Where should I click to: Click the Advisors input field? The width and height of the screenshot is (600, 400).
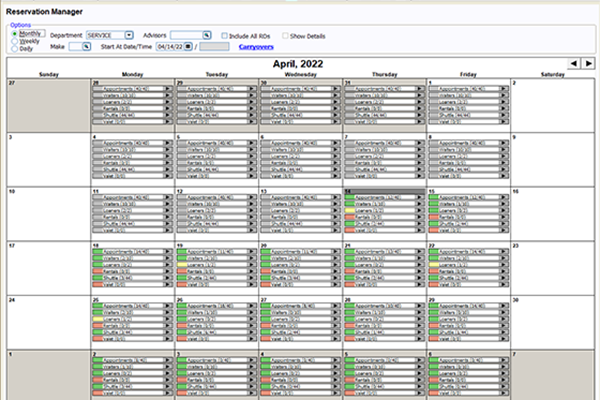[186, 35]
